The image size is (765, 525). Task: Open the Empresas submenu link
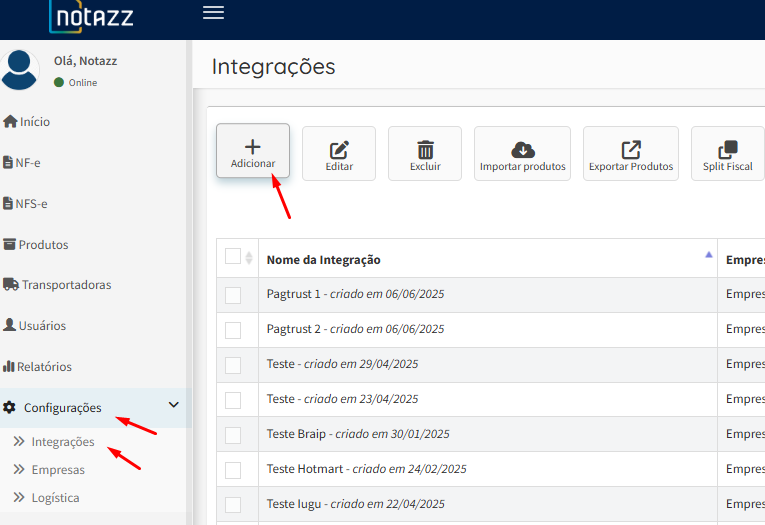[58, 470]
